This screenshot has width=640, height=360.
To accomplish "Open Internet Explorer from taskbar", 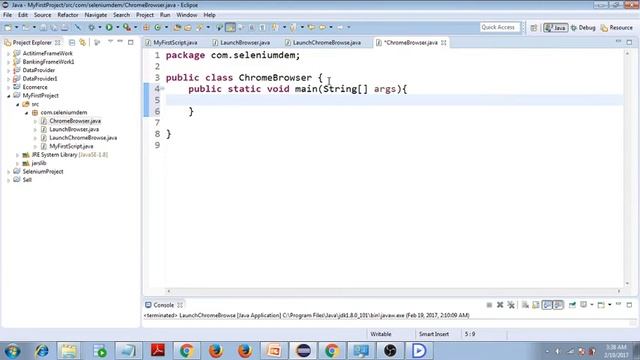I will [x=41, y=351].
